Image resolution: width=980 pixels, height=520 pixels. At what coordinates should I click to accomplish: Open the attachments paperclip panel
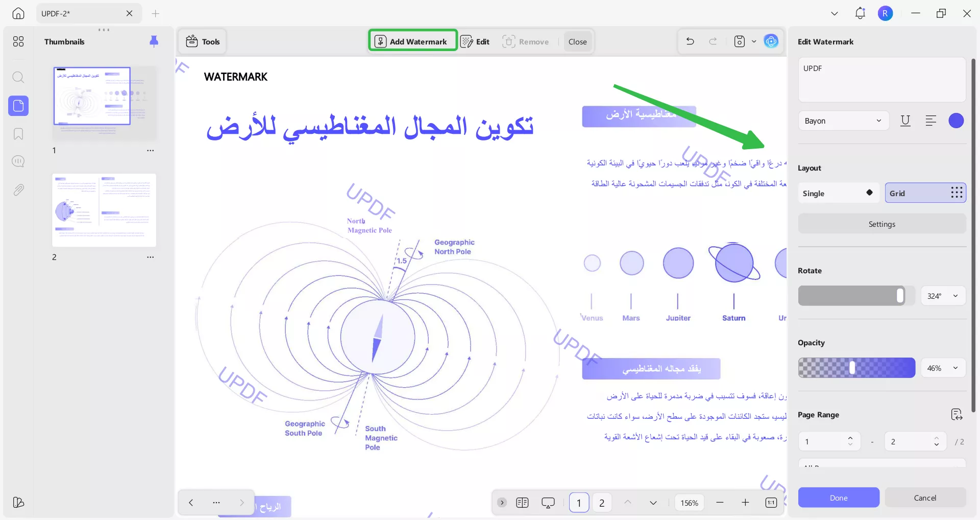[18, 190]
